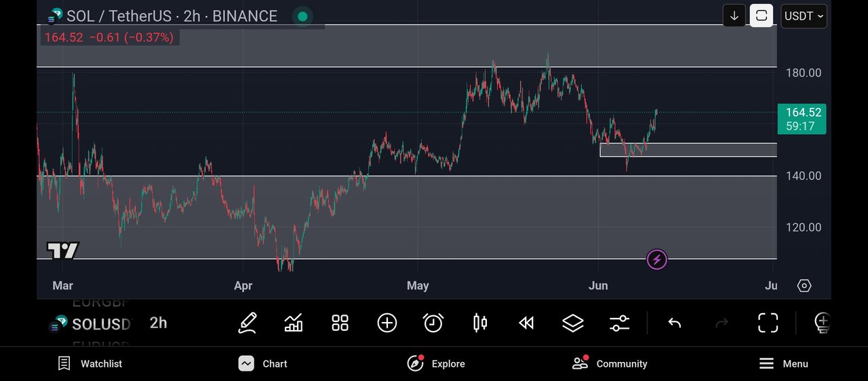Enter fullscreen mode icon

(x=768, y=323)
